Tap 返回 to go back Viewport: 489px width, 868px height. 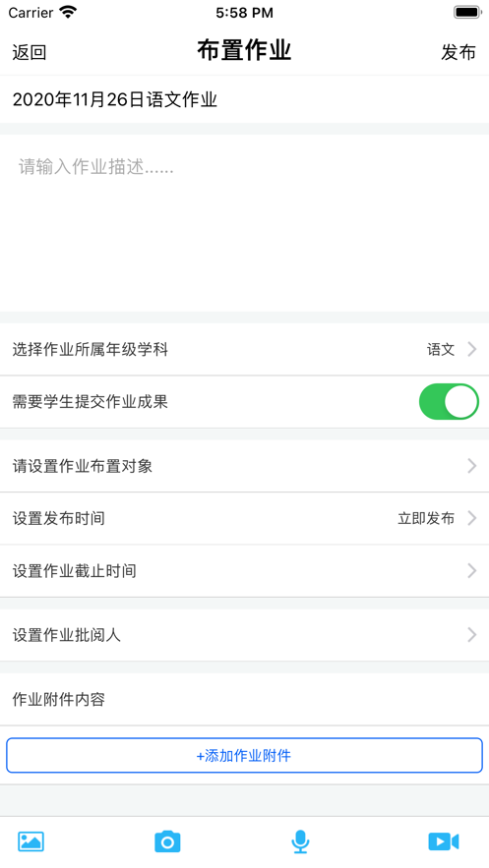pos(30,52)
